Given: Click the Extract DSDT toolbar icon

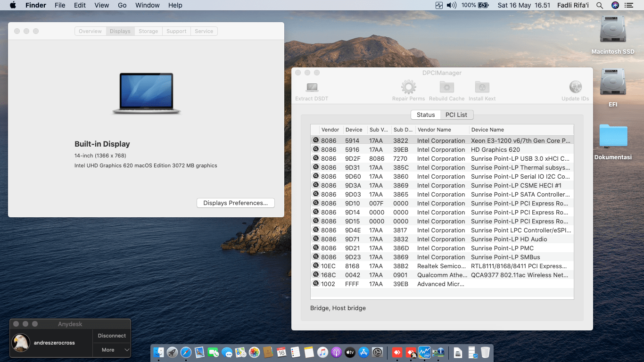Looking at the screenshot, I should [x=312, y=88].
